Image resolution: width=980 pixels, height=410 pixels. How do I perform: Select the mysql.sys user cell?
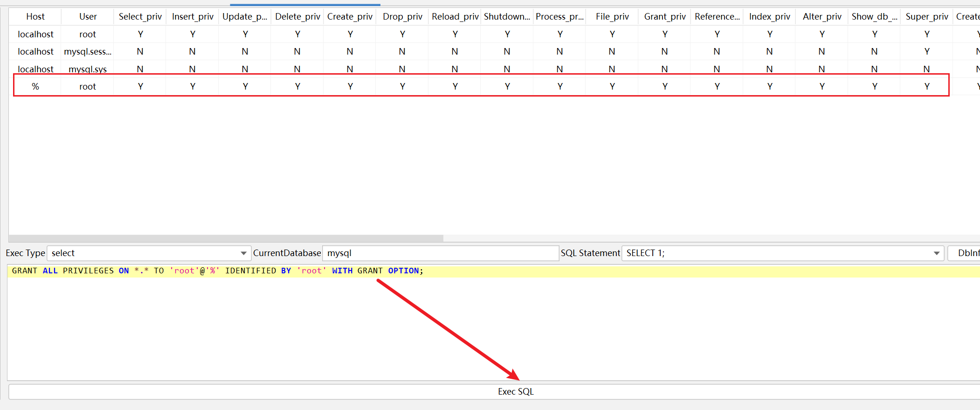(88, 69)
